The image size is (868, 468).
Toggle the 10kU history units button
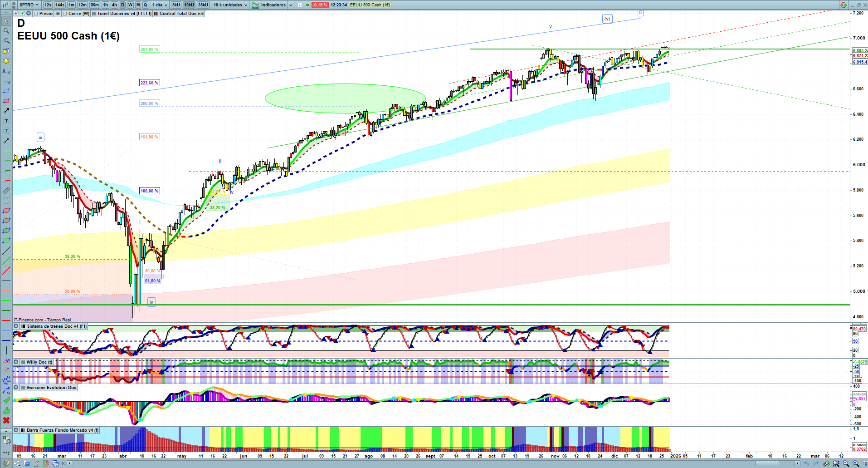click(x=189, y=5)
